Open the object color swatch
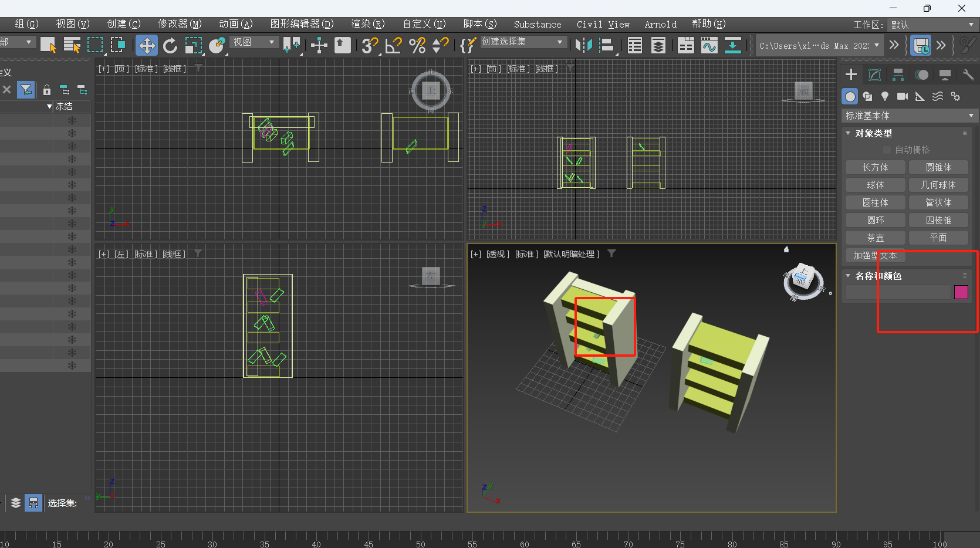The image size is (980, 548). 961,292
